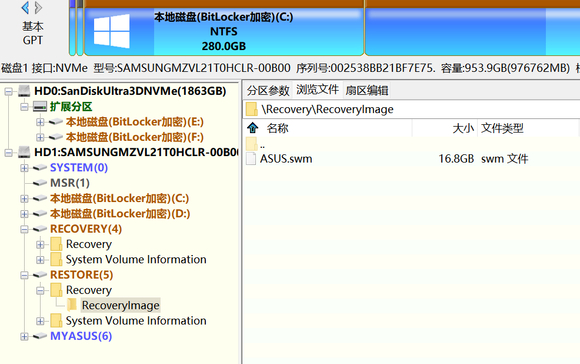Expand the E: BitLocker partition
580x364 pixels.
click(x=40, y=122)
